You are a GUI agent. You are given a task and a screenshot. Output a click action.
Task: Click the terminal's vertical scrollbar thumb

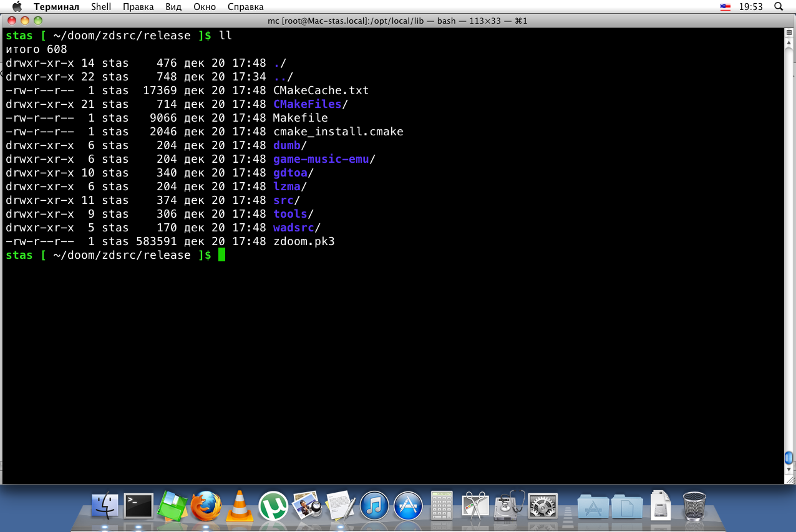789,458
